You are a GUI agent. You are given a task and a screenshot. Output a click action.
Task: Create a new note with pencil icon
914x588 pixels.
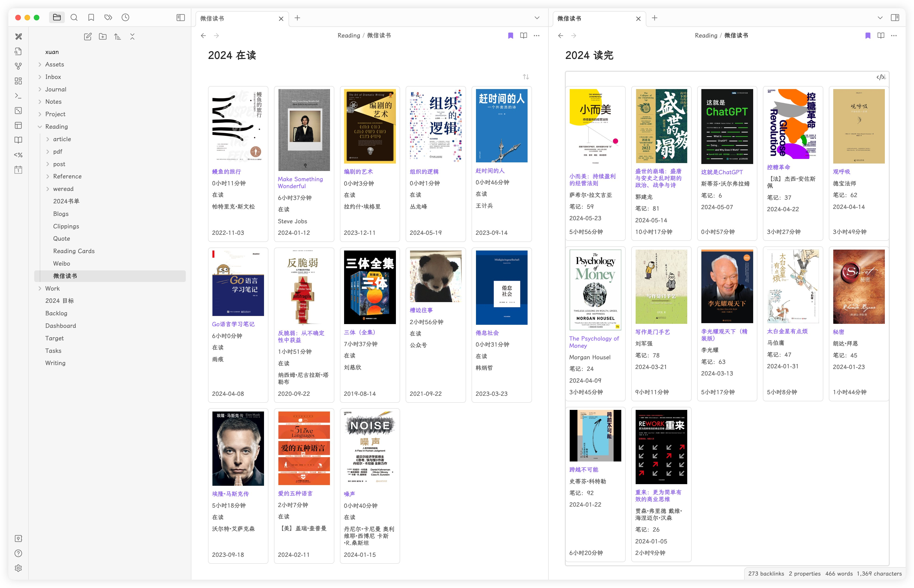coord(87,37)
